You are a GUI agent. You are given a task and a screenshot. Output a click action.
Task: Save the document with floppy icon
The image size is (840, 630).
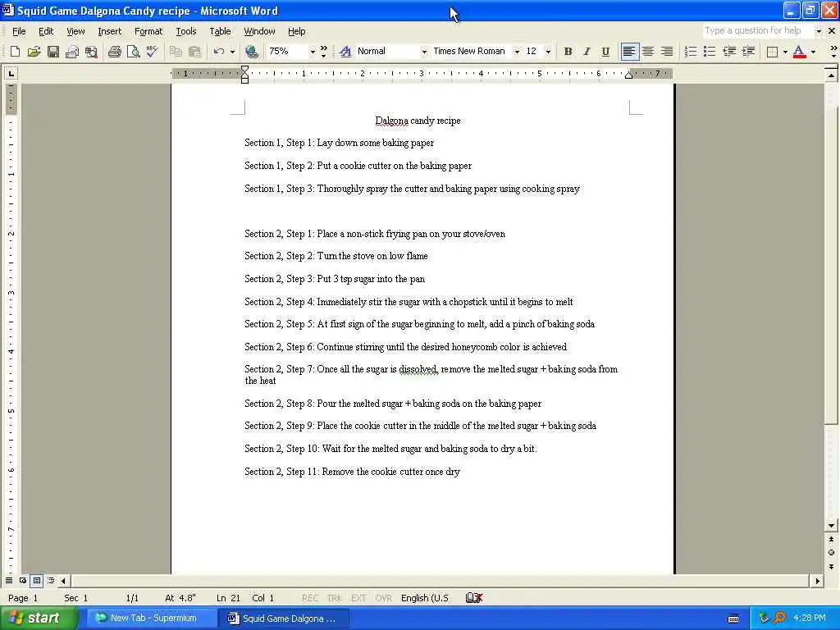click(x=52, y=52)
